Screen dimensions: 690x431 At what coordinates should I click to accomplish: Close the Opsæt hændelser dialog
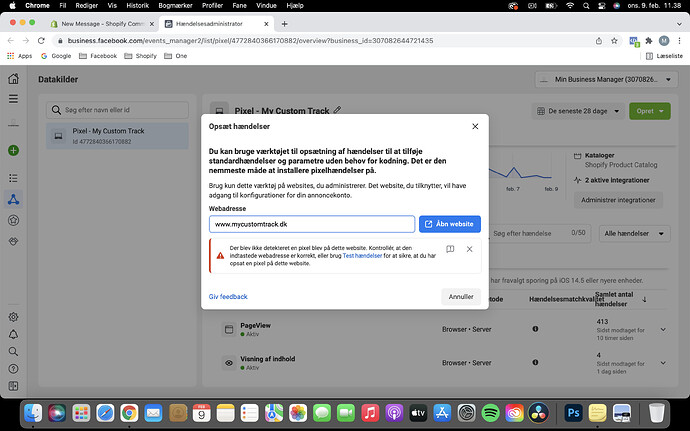click(x=475, y=126)
